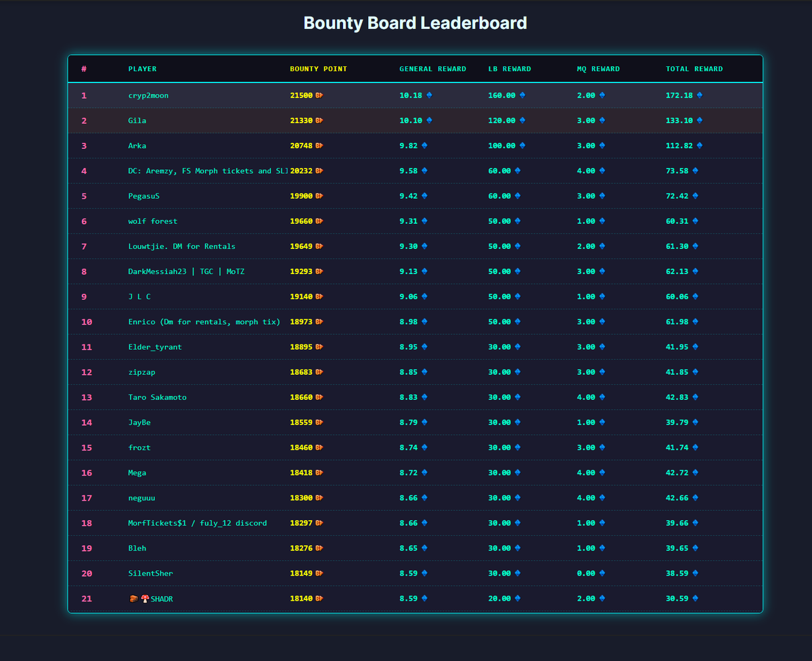Select player name zipzap
This screenshot has height=661, width=812.
tap(142, 372)
